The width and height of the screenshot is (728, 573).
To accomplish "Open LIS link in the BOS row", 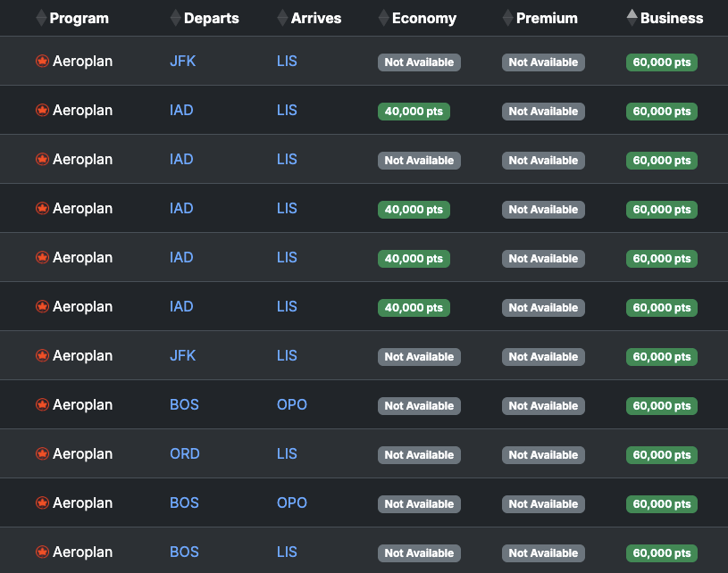I will click(x=287, y=552).
